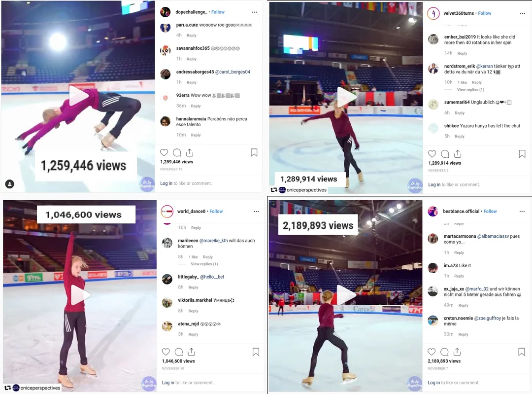532x394 pixels.
Task: Expand View replies under marileeen comment
Action: (x=204, y=264)
